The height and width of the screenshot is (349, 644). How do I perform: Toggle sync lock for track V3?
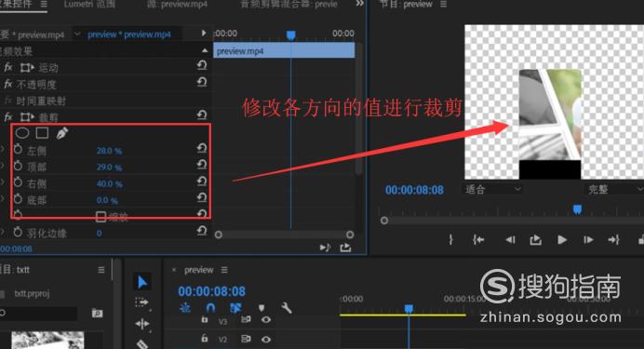pyautogui.click(x=246, y=319)
